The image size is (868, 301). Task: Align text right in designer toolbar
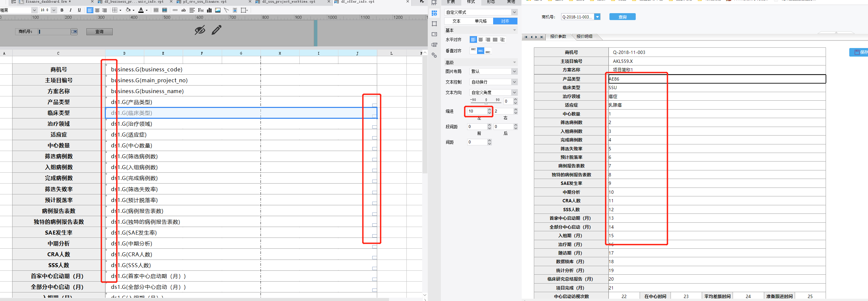pos(104,10)
